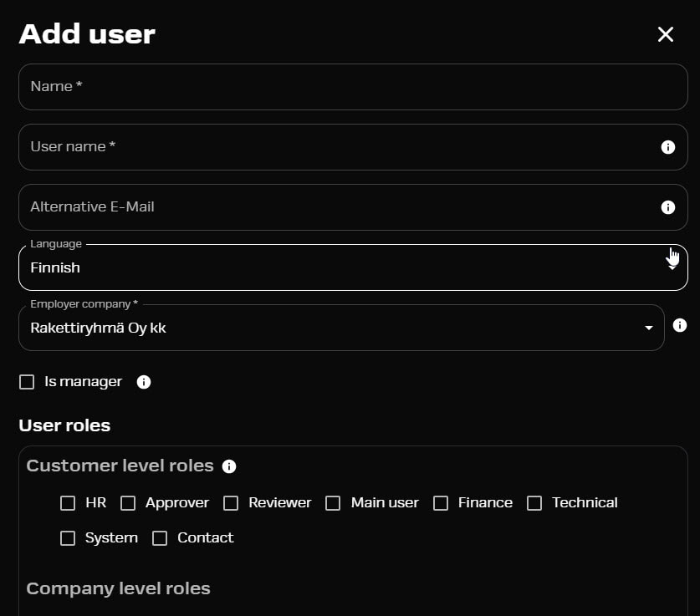Image resolution: width=700 pixels, height=616 pixels.
Task: Select the Contact role checkbox
Action: tap(160, 538)
